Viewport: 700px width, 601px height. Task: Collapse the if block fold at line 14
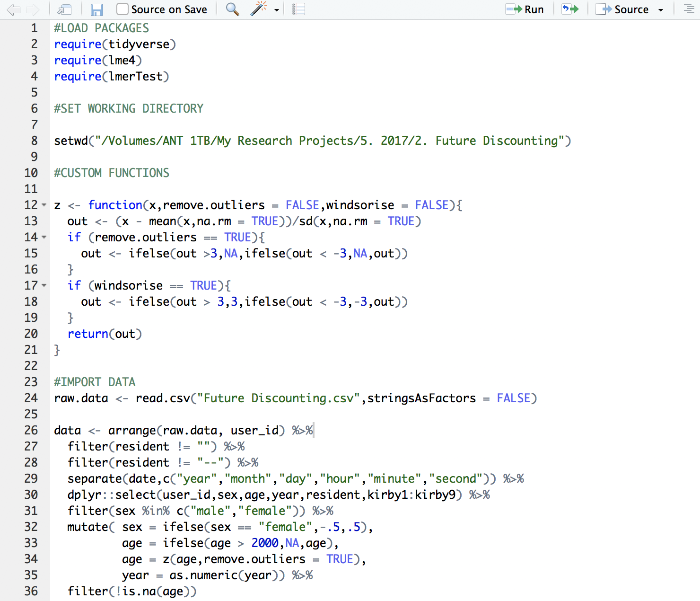click(x=44, y=238)
